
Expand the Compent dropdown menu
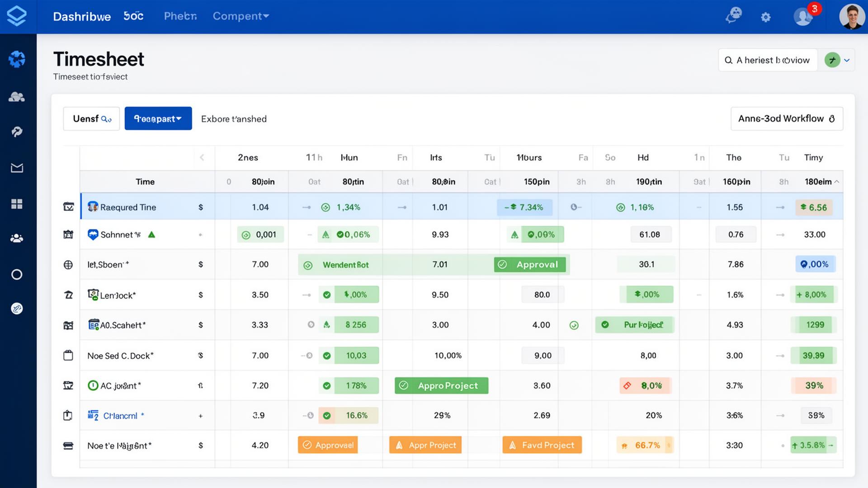point(241,16)
